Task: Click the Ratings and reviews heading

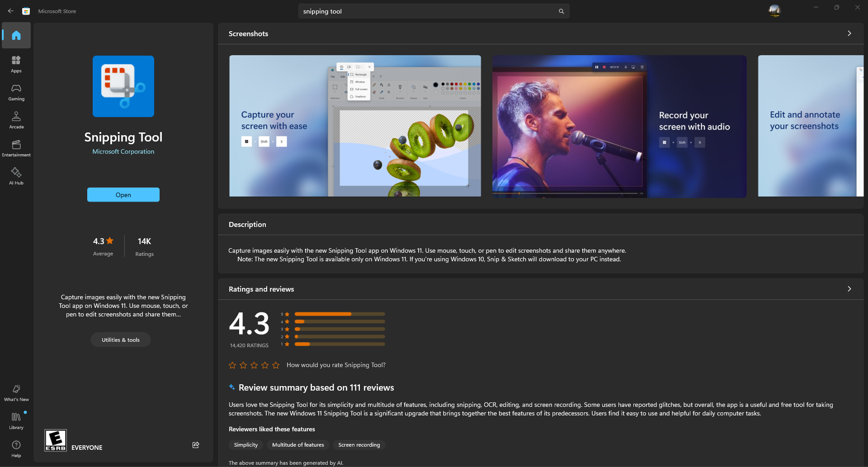Action: (x=261, y=289)
